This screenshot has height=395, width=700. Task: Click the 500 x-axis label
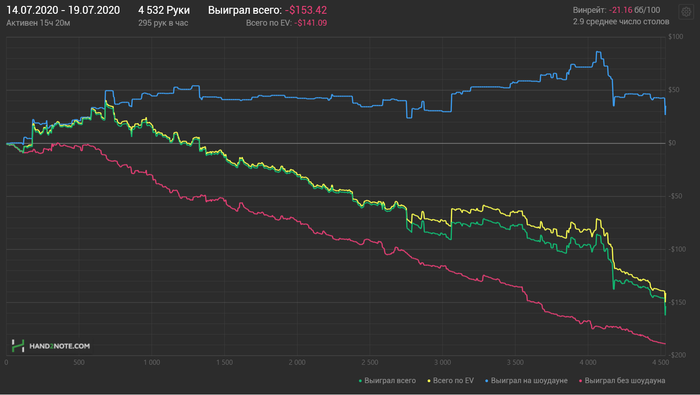[x=79, y=362]
